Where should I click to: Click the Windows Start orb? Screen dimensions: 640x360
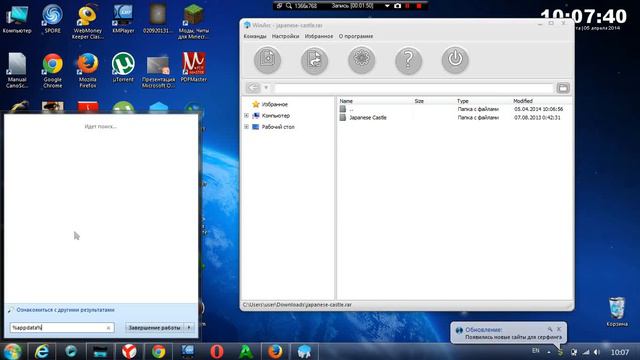point(13,351)
